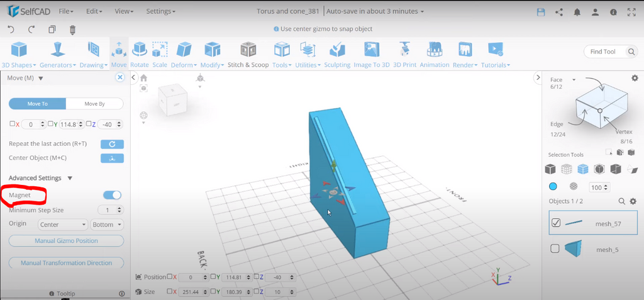This screenshot has width=644, height=300.
Task: Open the Settings menu
Action: tap(160, 11)
